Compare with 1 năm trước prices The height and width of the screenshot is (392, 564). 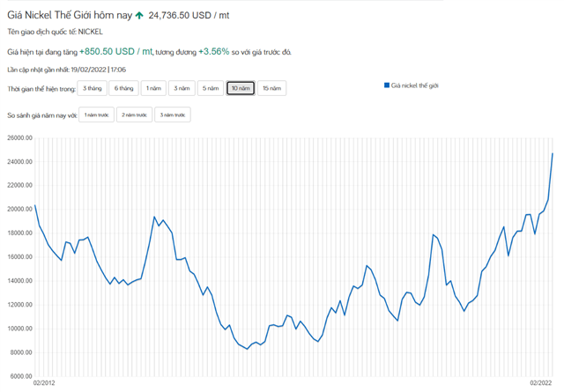click(x=97, y=115)
